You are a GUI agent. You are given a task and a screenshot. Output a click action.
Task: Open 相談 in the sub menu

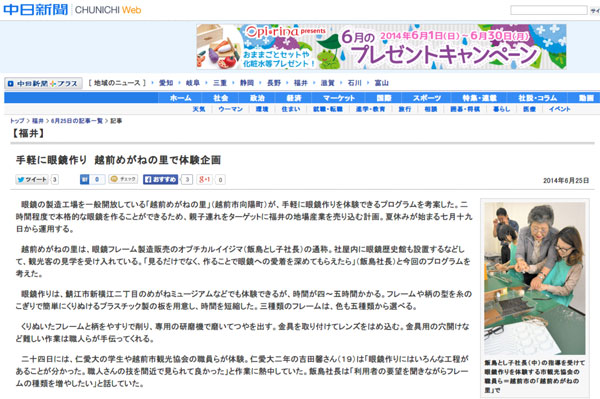[430, 109]
